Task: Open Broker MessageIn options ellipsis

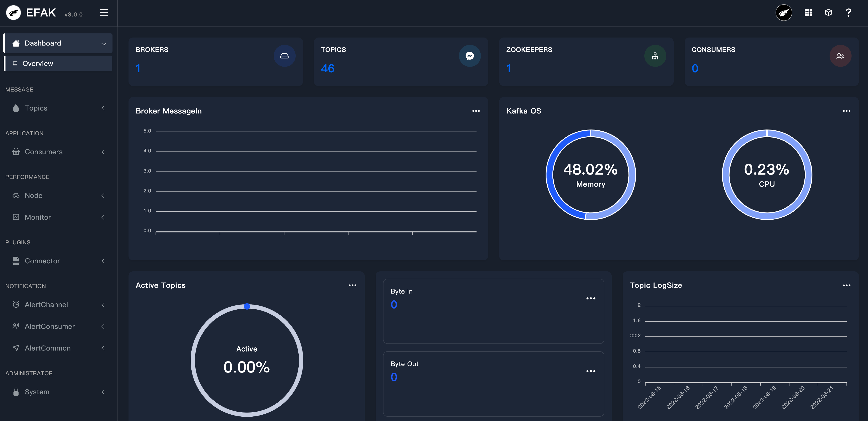Action: 476,111
